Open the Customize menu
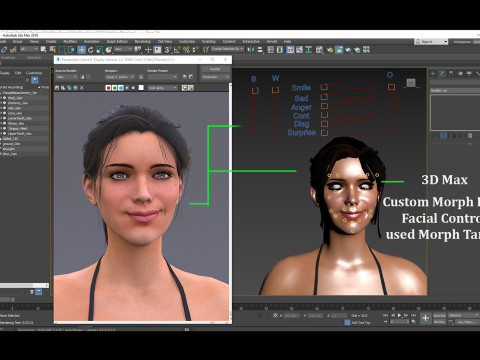The width and height of the screenshot is (480, 360). (x=187, y=42)
